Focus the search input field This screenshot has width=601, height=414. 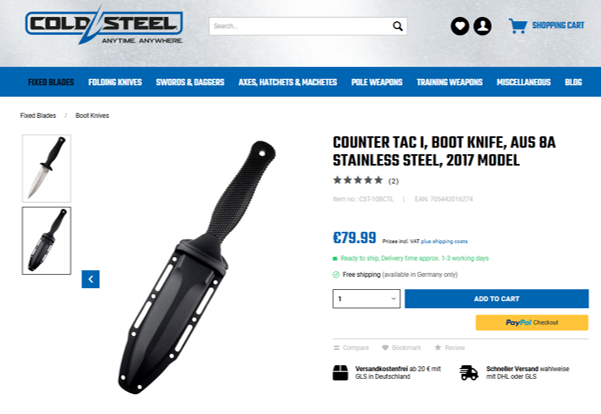point(301,26)
